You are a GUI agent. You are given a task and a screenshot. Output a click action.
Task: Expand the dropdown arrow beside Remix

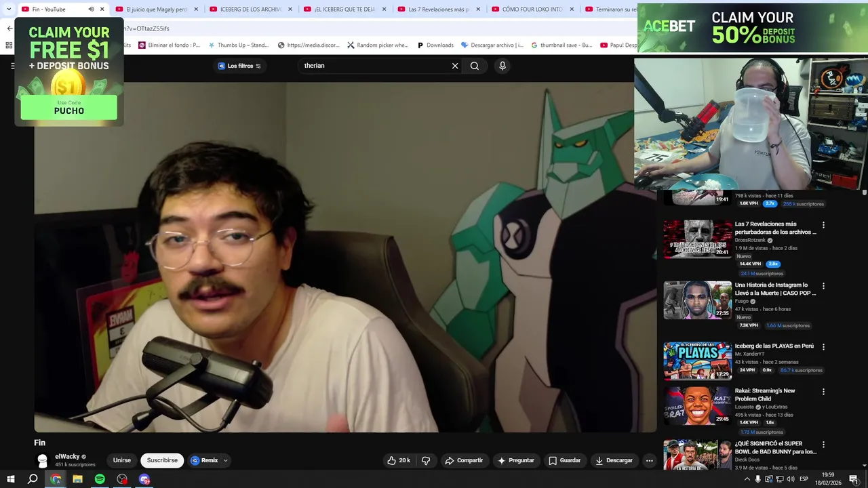pyautogui.click(x=226, y=460)
